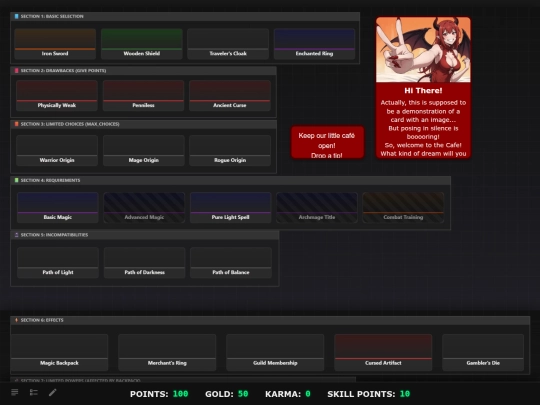Screen dimensions: 540x405
Task: Pick the Cursed Artifact card
Action: 383,352
